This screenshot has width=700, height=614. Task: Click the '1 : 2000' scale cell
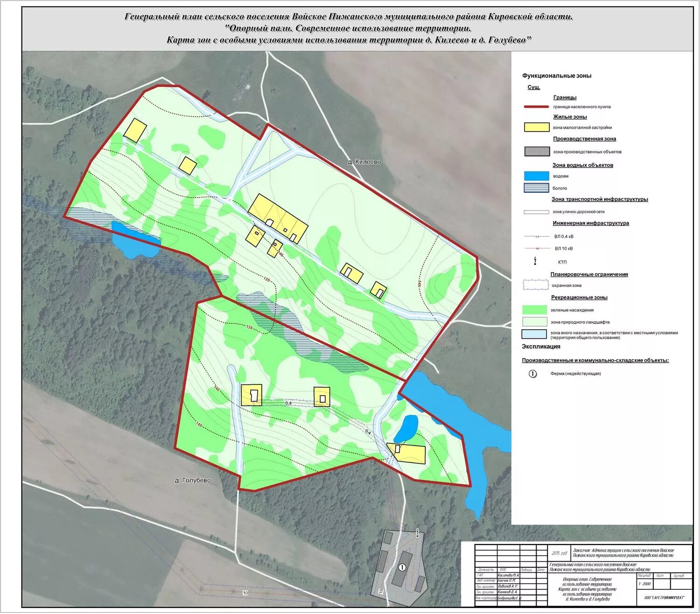point(644,584)
